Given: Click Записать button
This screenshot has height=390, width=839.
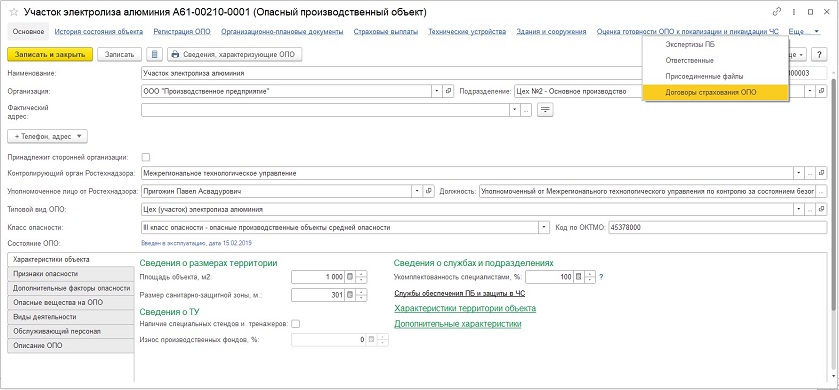Looking at the screenshot, I should pyautogui.click(x=120, y=54).
